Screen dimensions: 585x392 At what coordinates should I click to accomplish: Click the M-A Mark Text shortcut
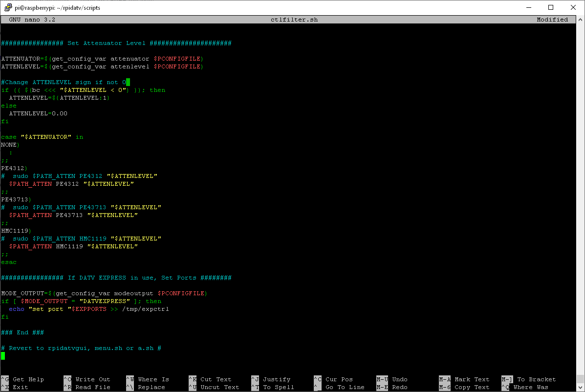click(x=464, y=379)
